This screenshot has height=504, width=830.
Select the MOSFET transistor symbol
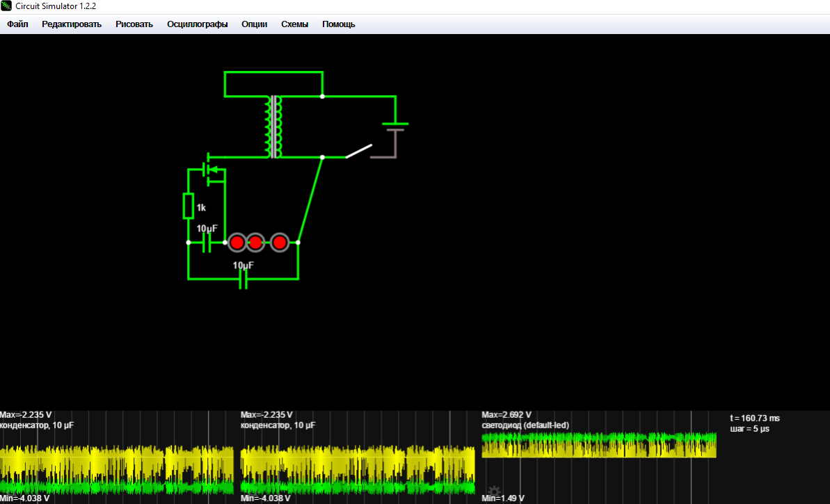(212, 170)
